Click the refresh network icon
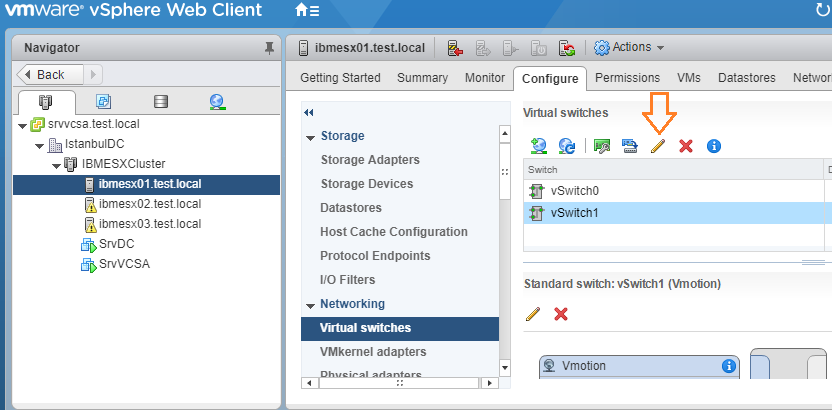The image size is (832, 410). [x=567, y=146]
